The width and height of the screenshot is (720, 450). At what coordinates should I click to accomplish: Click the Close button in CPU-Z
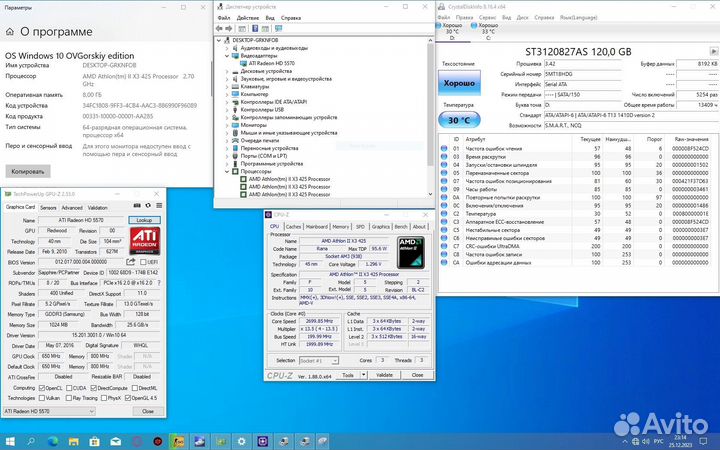(x=417, y=375)
